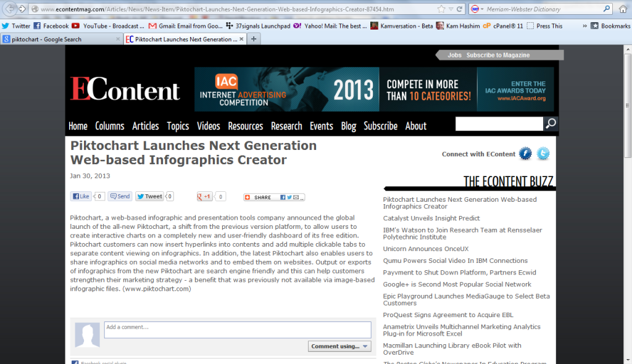Image resolution: width=632 pixels, height=364 pixels.
Task: Go to Home in site navigation
Action: point(78,126)
